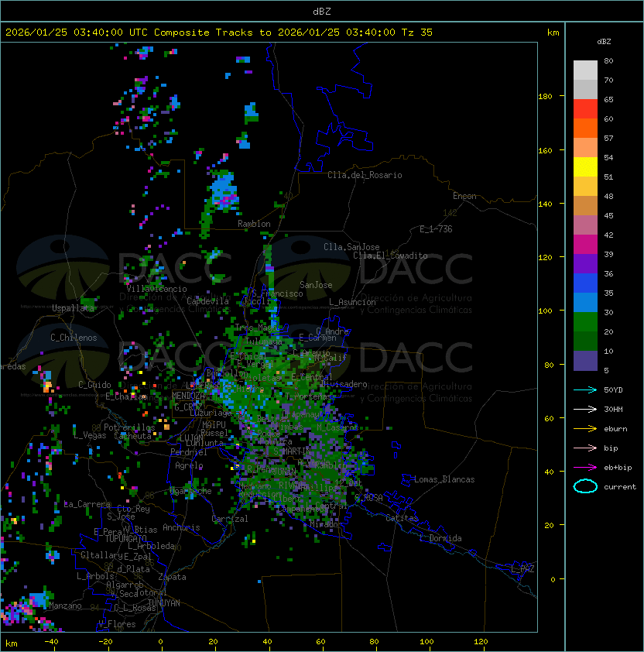Viewport: 644px width, 652px height.
Task: Click the 'MENDOZA' city label on map
Action: coord(188,396)
